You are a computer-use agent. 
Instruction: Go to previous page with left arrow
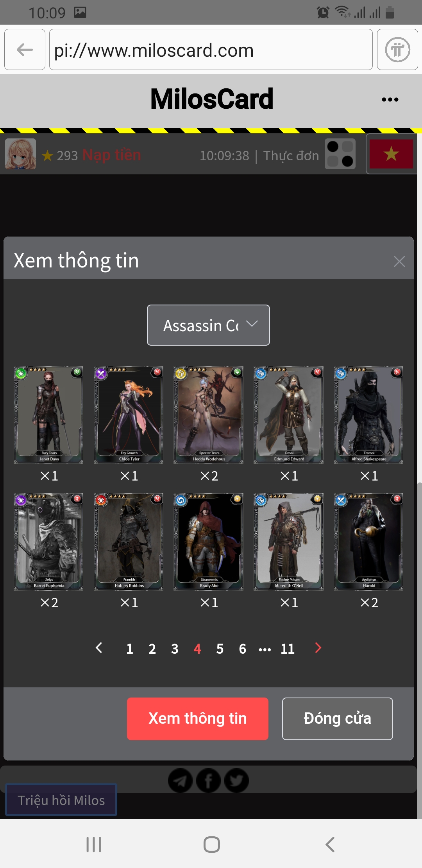99,648
